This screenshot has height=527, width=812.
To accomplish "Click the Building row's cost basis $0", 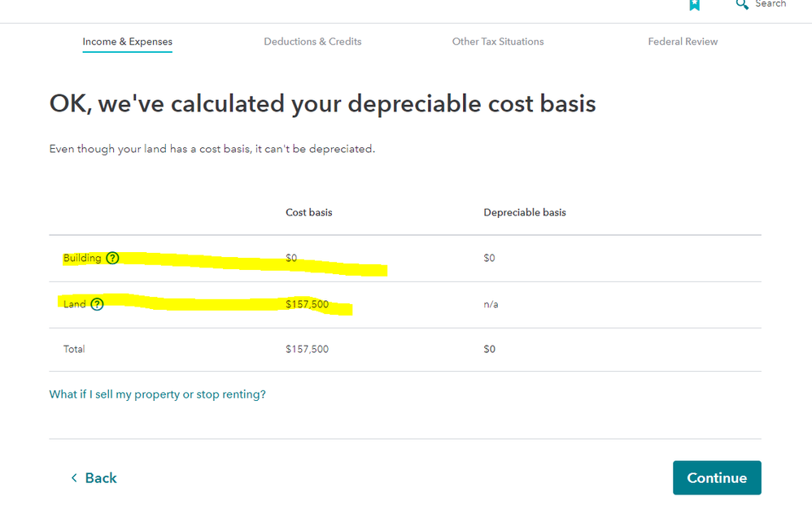I will (x=291, y=258).
